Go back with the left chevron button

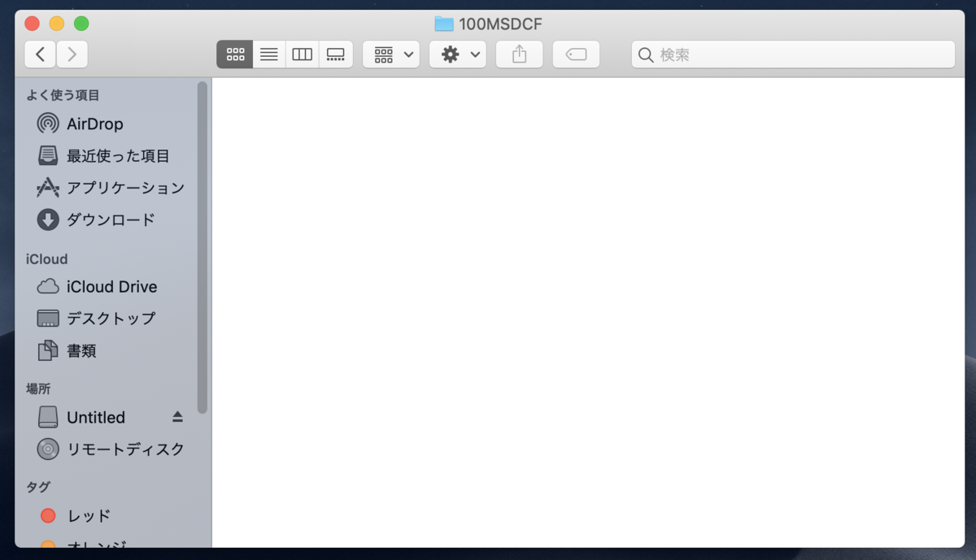(x=41, y=54)
